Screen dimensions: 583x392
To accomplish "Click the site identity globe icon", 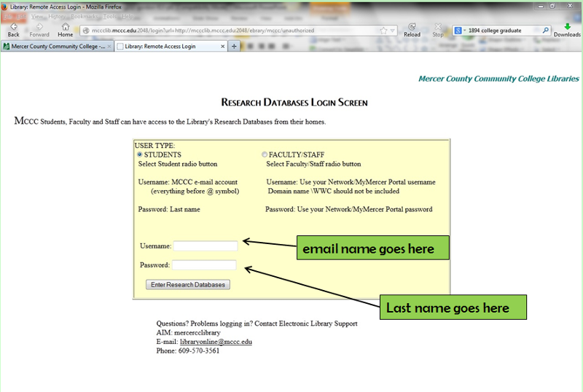I will click(86, 31).
